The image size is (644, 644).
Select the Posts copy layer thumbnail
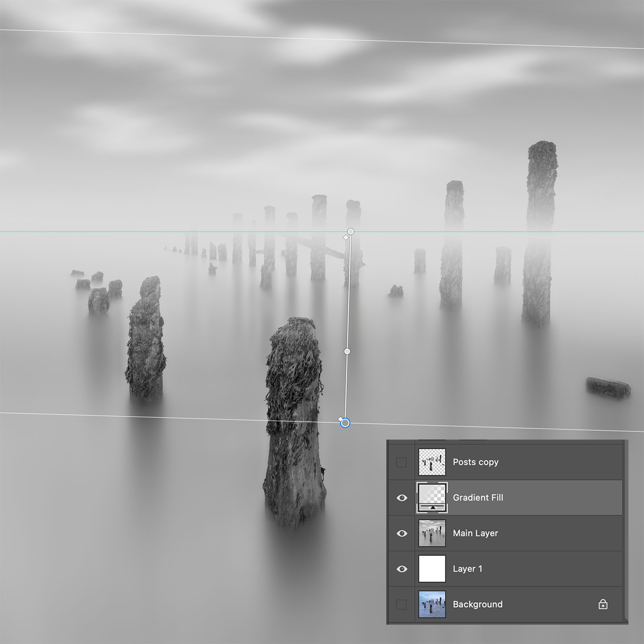click(432, 462)
